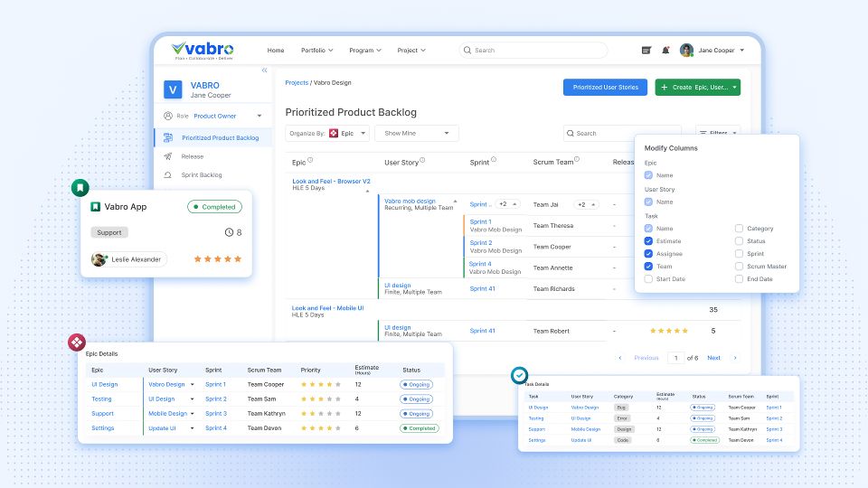Click the Sprint Backlog sidebar icon

pyautogui.click(x=168, y=175)
